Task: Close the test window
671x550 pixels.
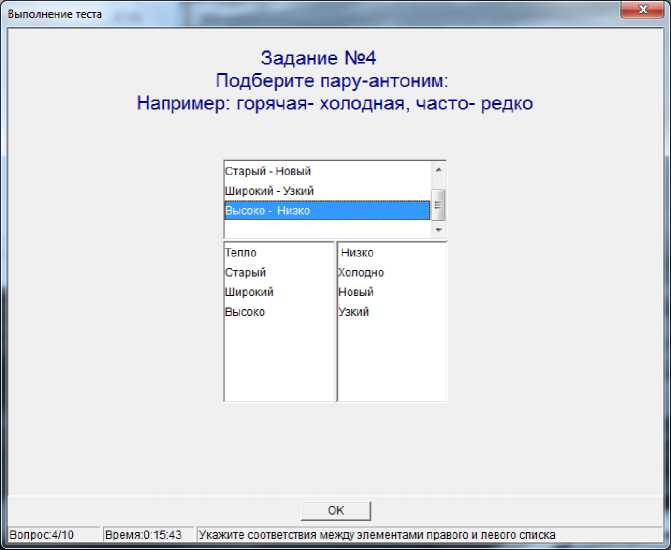Action: coord(643,9)
